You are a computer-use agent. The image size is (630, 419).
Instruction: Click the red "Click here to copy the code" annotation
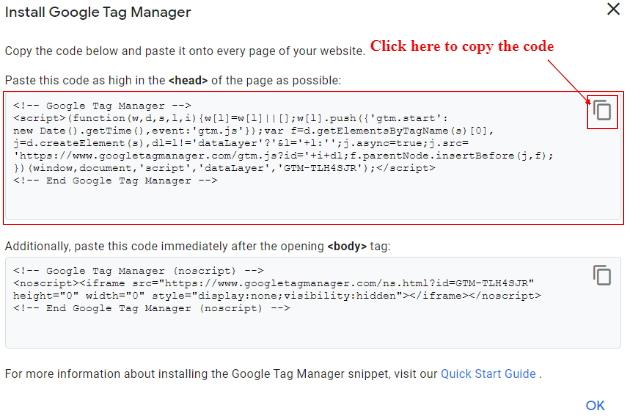point(462,46)
